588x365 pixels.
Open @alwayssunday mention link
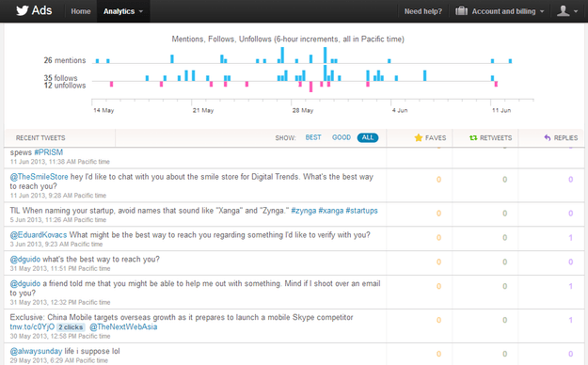[36, 351]
